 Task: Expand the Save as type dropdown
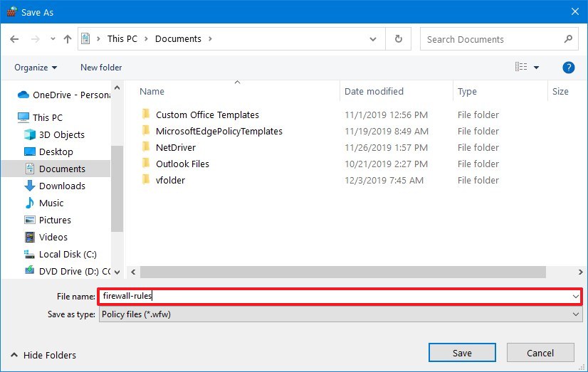(576, 314)
